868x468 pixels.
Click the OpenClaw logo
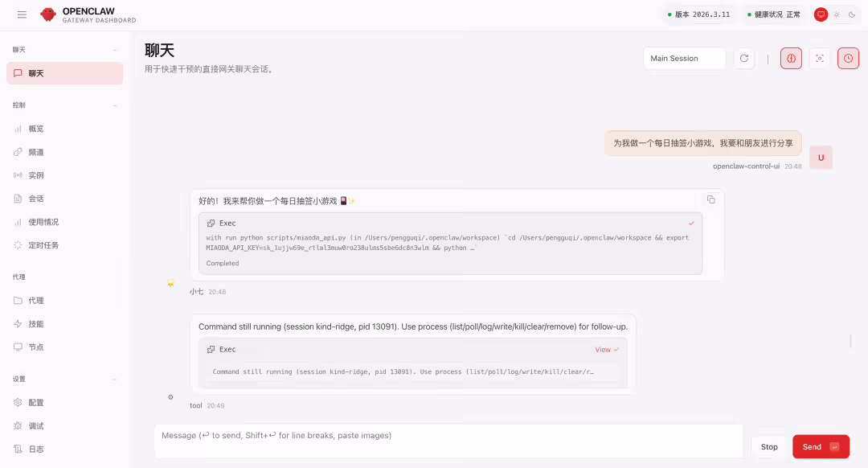47,14
